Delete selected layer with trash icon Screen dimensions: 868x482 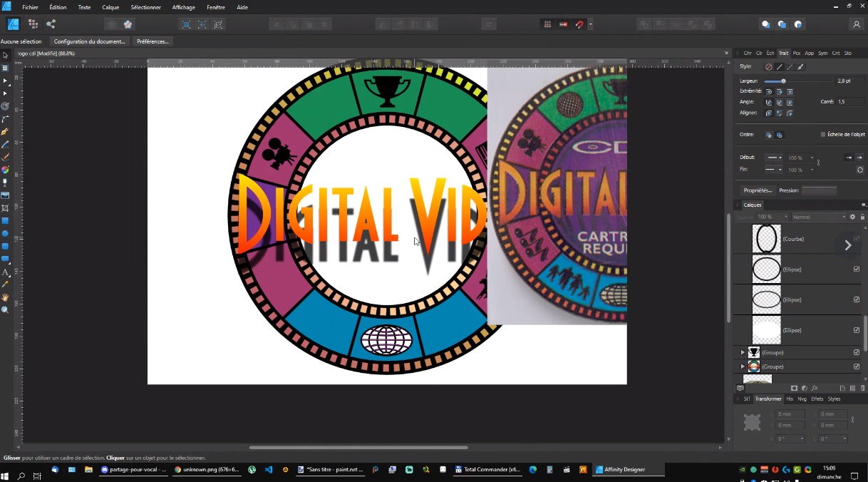click(862, 388)
